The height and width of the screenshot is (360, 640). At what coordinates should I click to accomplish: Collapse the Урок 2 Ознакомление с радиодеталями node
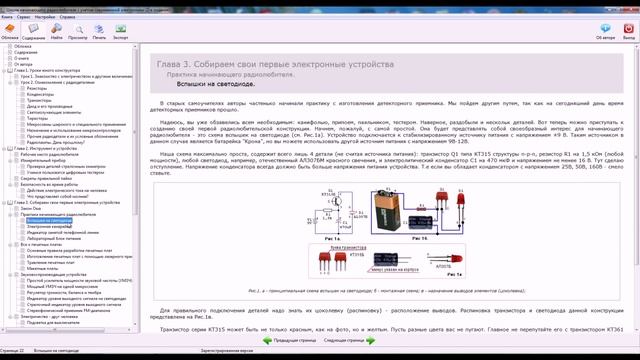tap(11, 82)
